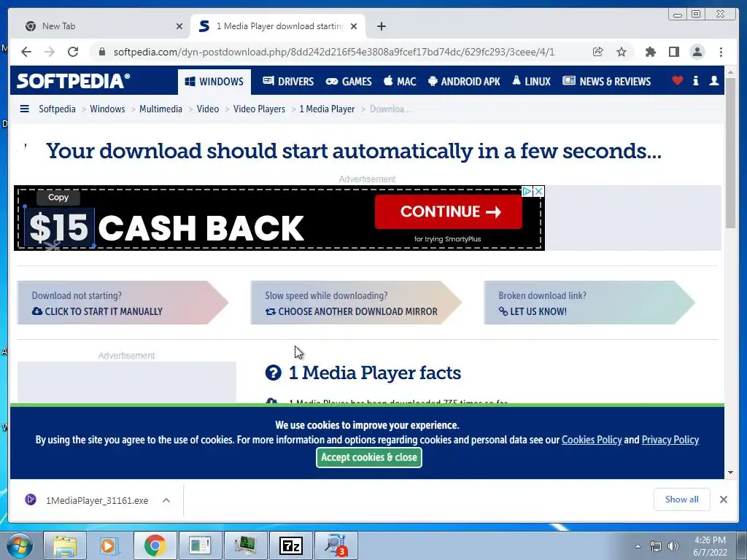747x560 pixels.
Task: Open the Windows Start menu
Action: pyautogui.click(x=20, y=545)
